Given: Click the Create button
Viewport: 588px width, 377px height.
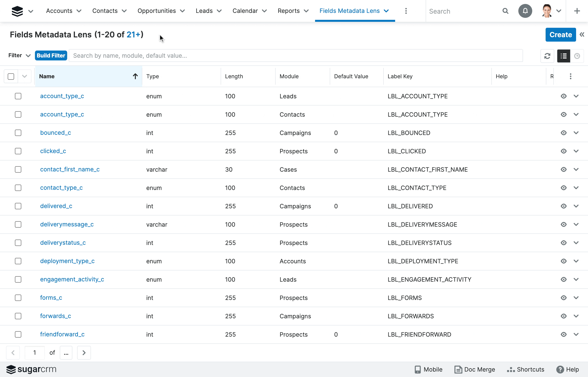Looking at the screenshot, I should tap(560, 35).
